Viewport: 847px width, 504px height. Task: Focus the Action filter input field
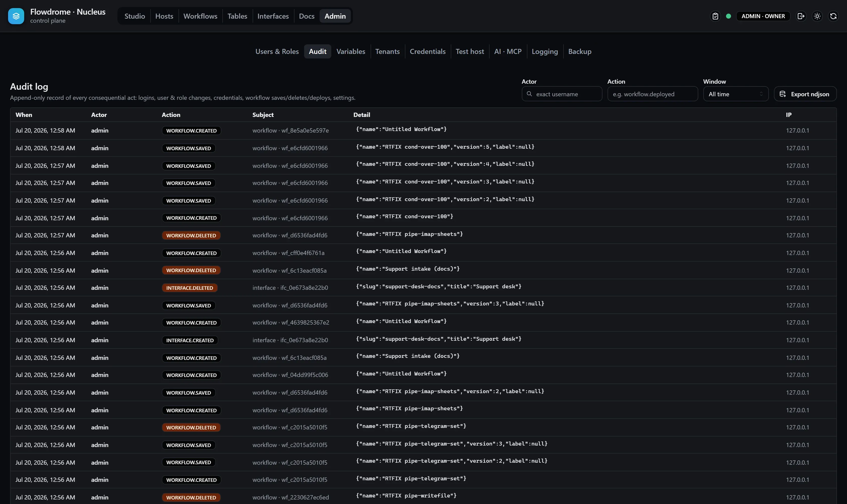tap(652, 94)
